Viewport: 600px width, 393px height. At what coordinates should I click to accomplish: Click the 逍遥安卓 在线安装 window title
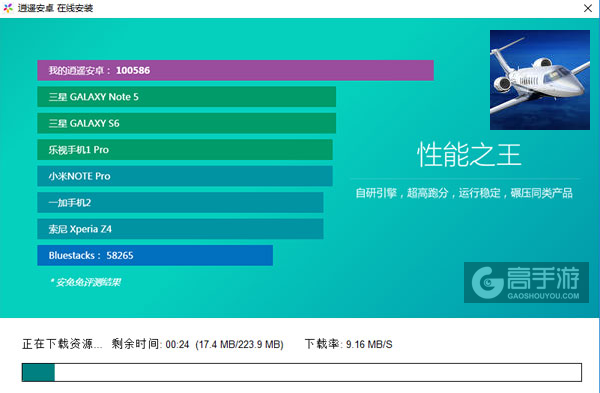click(55, 8)
